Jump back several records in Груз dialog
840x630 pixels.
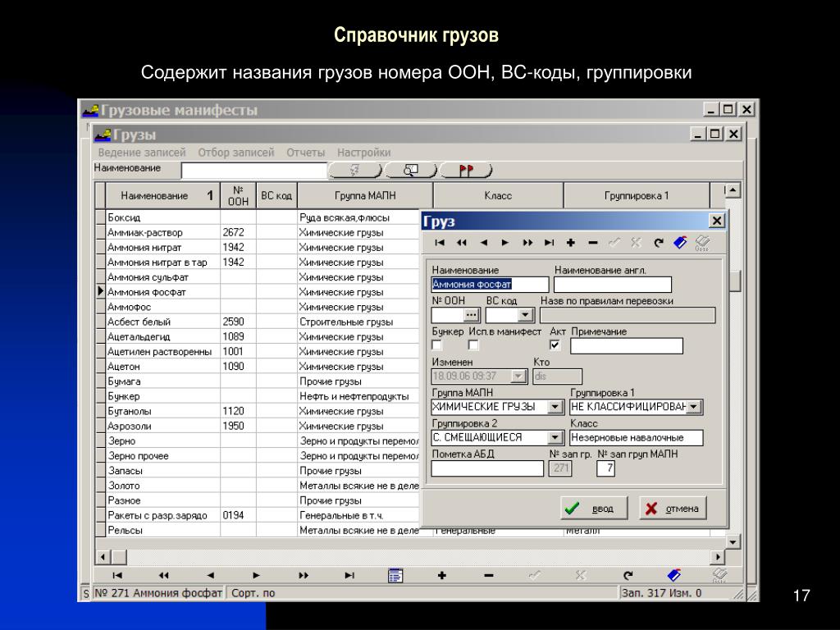pyautogui.click(x=462, y=243)
